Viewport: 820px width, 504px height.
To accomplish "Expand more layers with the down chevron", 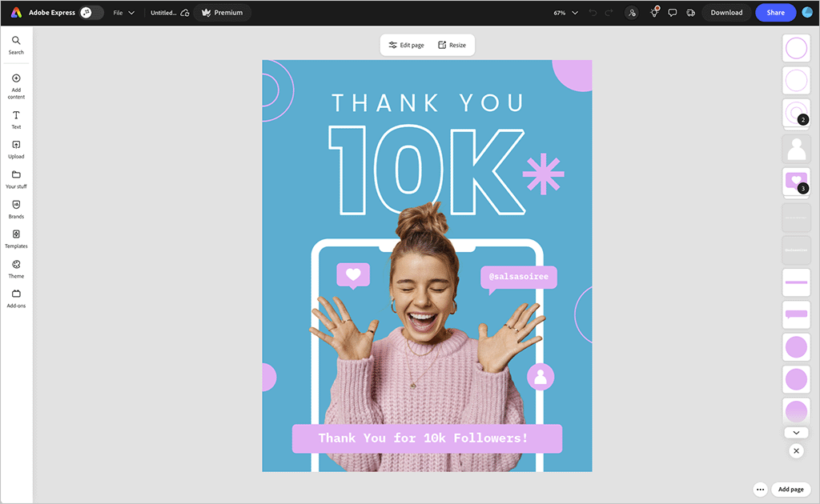I will 796,432.
